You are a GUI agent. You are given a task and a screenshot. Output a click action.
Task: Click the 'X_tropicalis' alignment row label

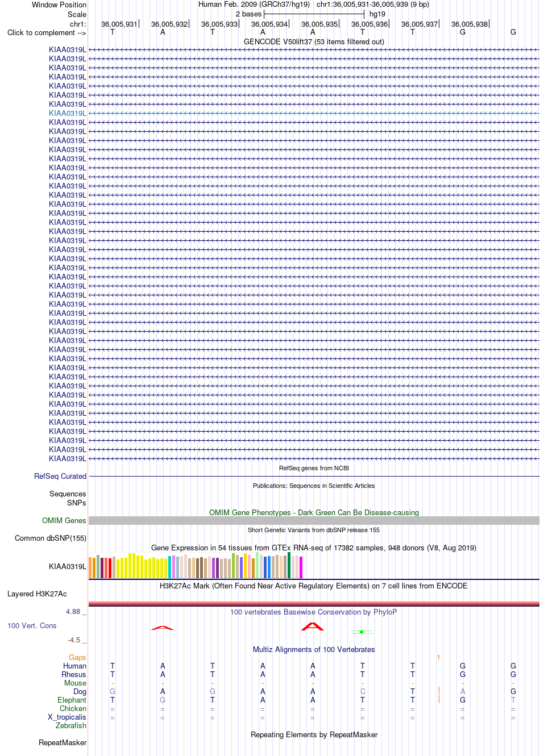(x=67, y=717)
